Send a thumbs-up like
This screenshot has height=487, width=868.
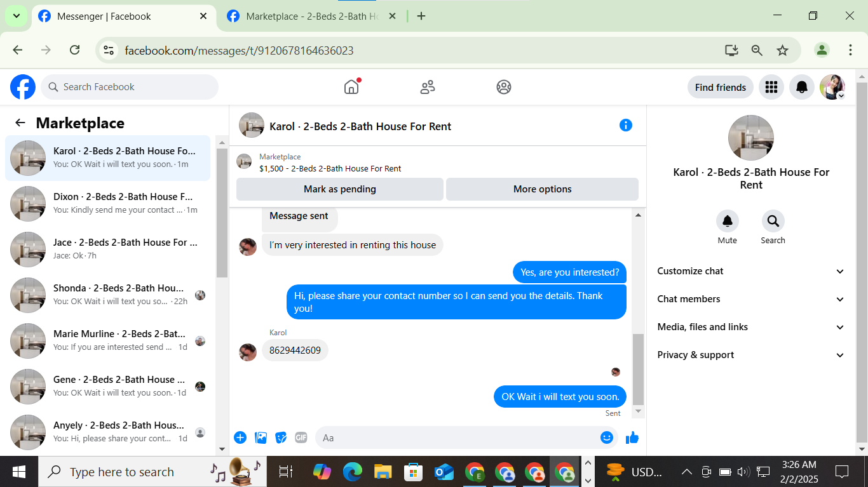coord(632,437)
